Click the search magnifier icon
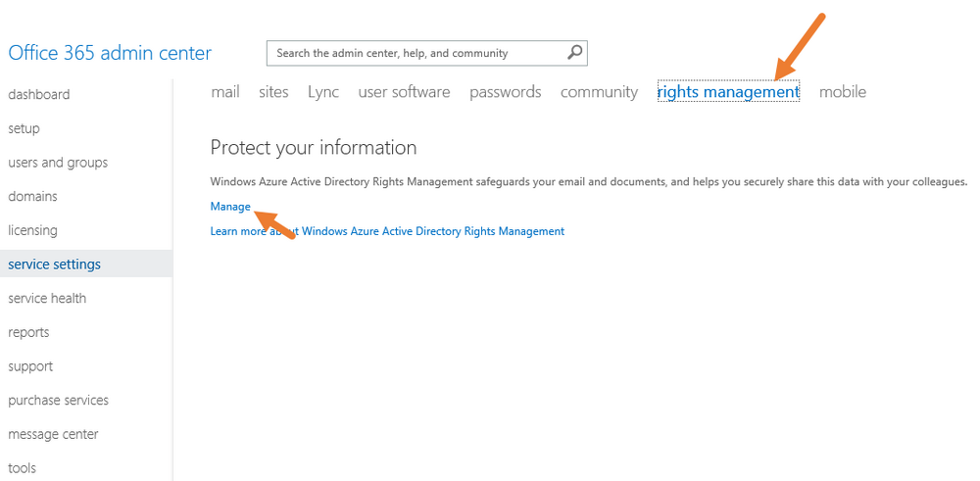Screen dimensions: 980x481 [574, 53]
